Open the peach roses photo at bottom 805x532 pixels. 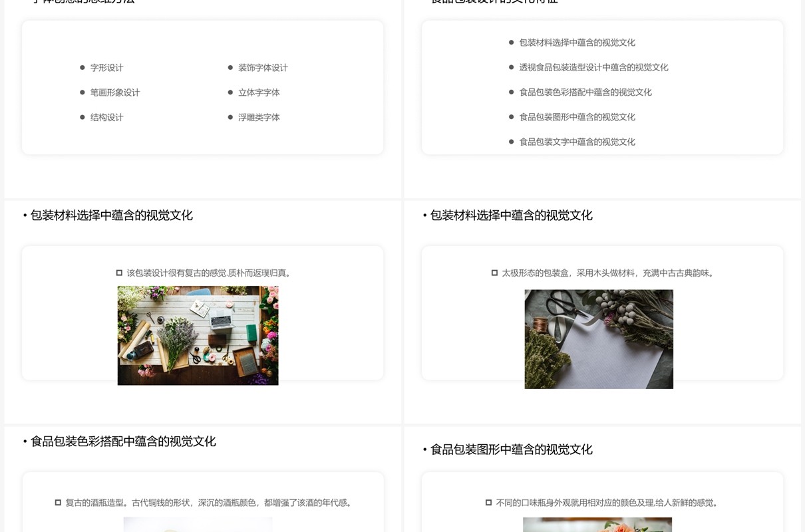point(597,525)
